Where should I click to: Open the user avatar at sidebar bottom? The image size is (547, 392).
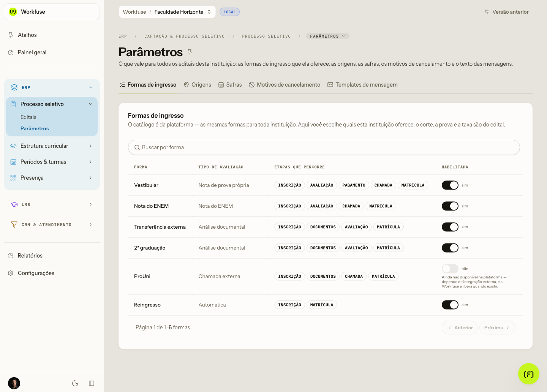coord(14,383)
